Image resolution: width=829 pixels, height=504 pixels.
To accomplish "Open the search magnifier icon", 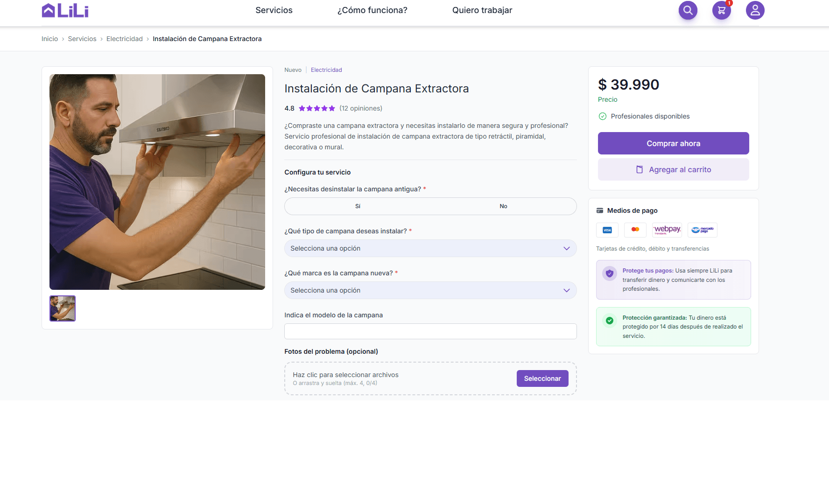I will pos(688,10).
